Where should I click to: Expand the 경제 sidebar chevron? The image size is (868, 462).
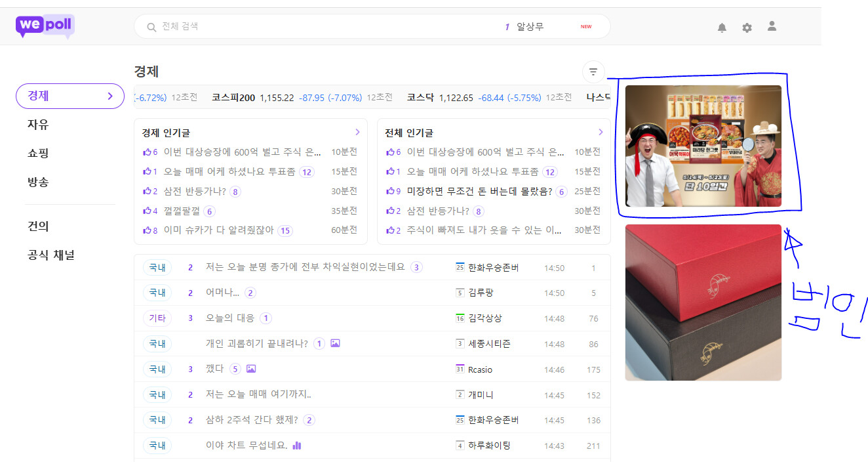(x=110, y=96)
